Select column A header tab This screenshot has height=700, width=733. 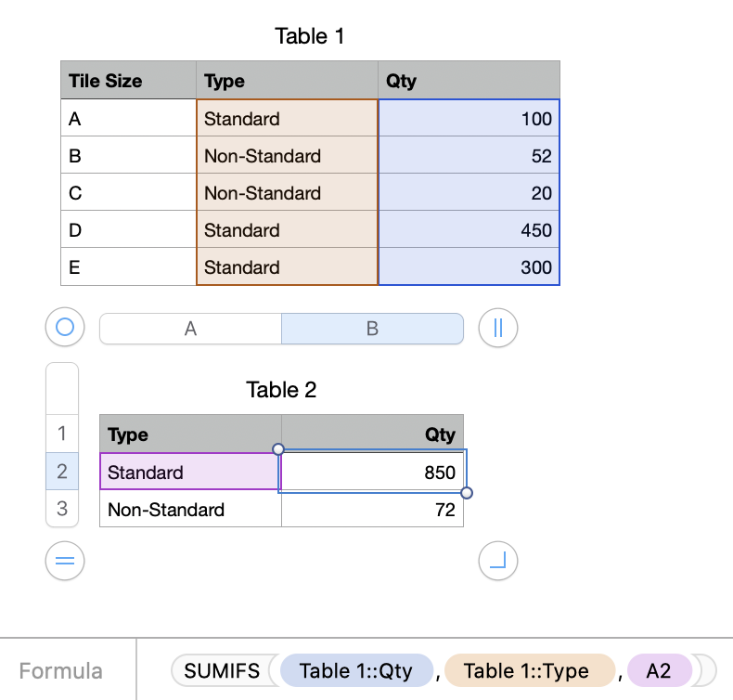click(190, 329)
